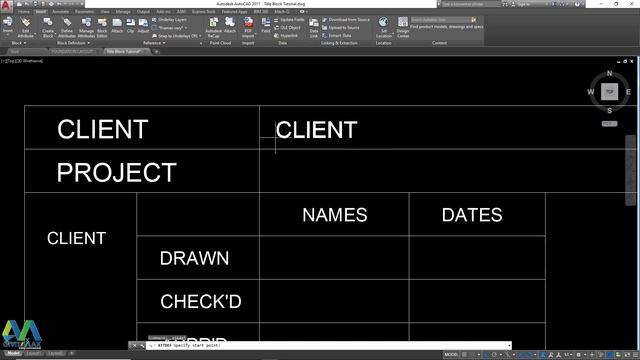Click Sign In in the title bar

tap(523, 4)
